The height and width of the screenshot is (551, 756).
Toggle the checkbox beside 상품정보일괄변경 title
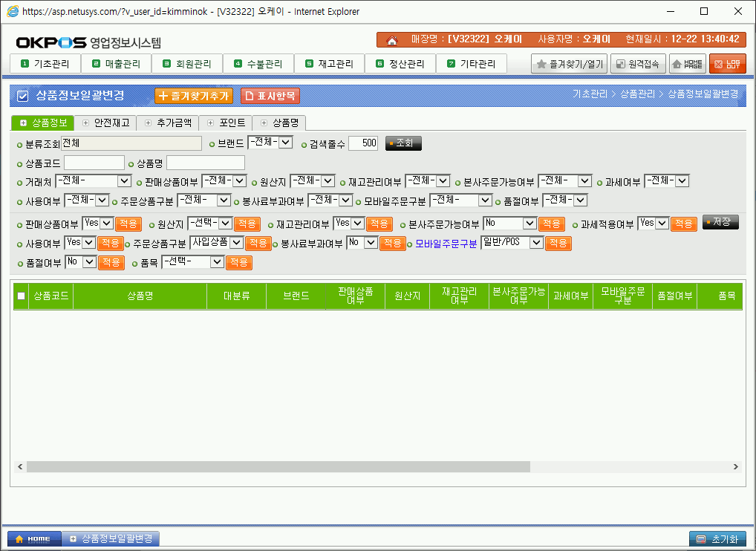(x=22, y=96)
